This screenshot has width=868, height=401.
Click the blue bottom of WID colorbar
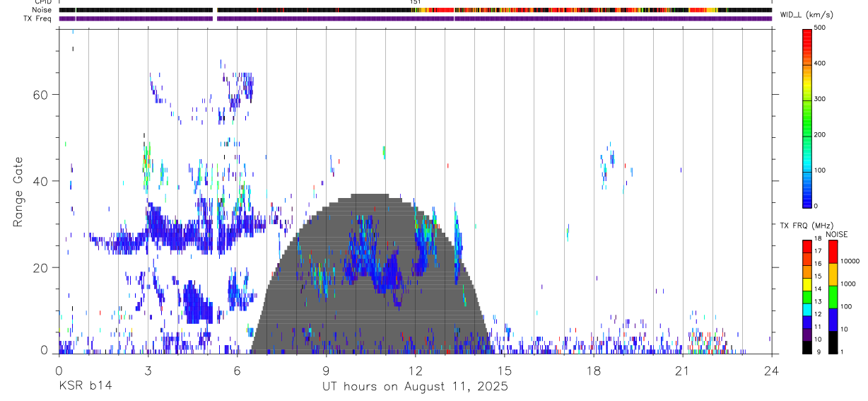[x=807, y=198]
